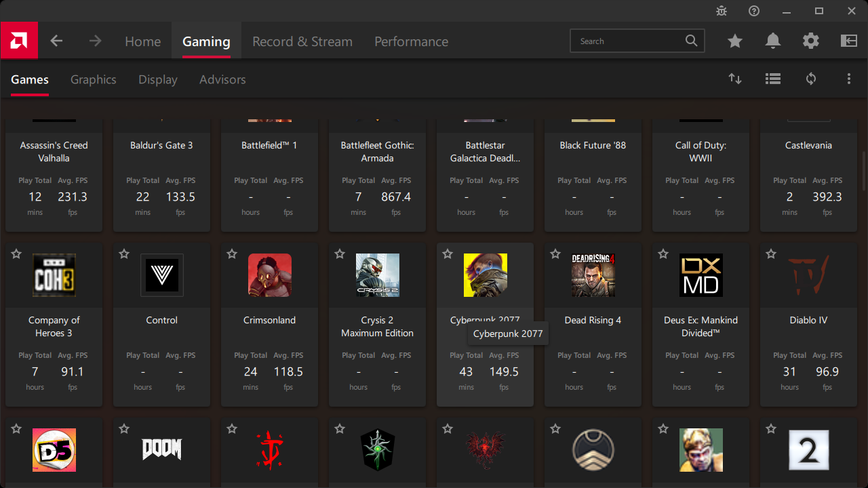This screenshot has height=488, width=868.
Task: Click the sort games arrows icon
Action: coord(735,79)
